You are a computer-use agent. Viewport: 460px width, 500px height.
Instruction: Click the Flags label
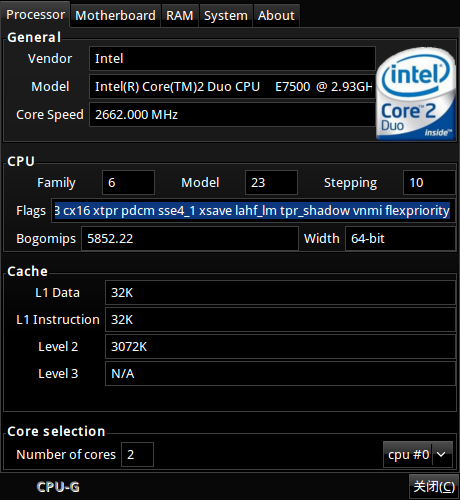tap(31, 211)
